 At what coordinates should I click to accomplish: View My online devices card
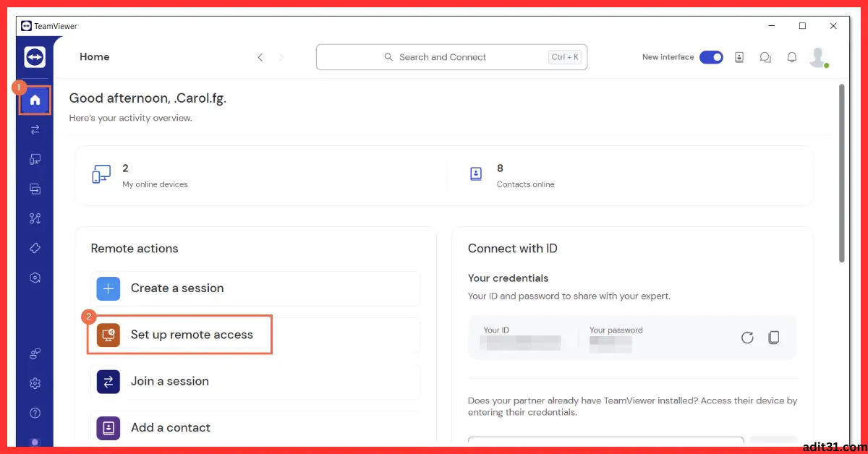pyautogui.click(x=261, y=176)
